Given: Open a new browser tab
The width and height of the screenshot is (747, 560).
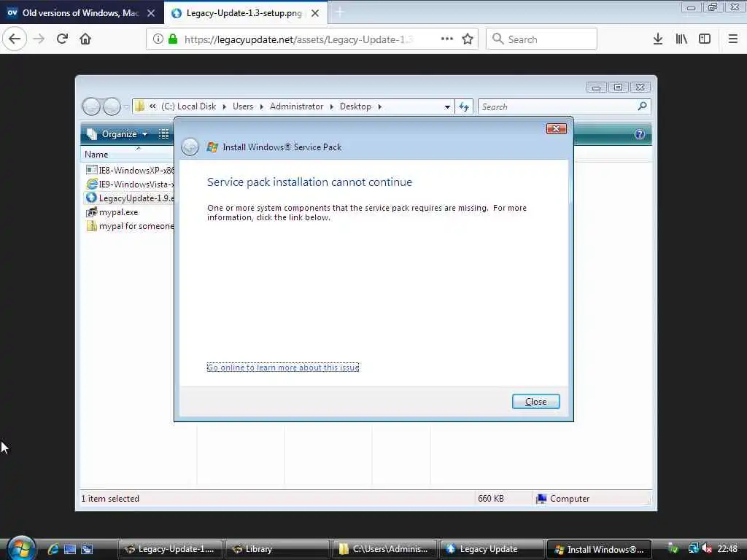Looking at the screenshot, I should pyautogui.click(x=340, y=12).
